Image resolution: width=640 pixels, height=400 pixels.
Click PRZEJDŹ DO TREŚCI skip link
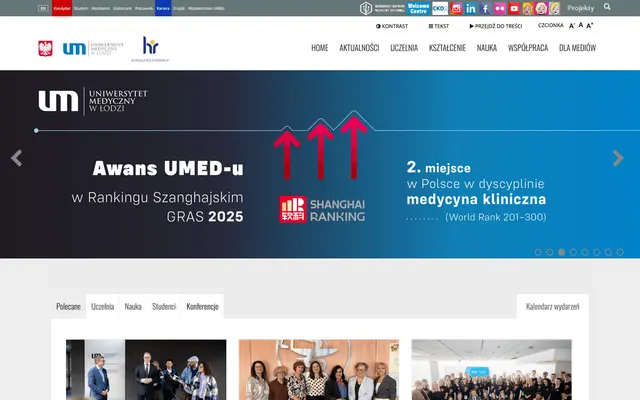496,26
